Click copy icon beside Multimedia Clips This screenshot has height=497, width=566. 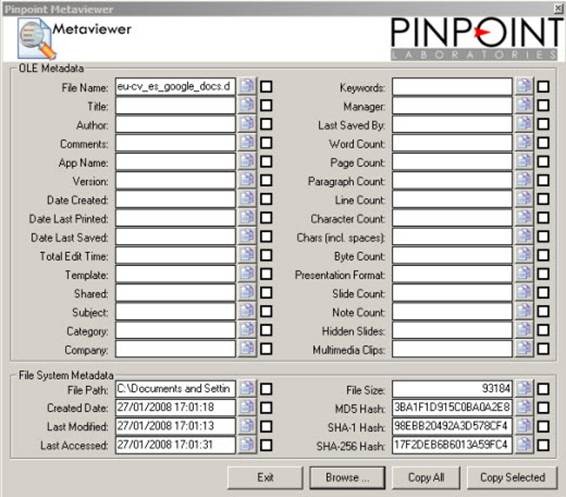(524, 349)
